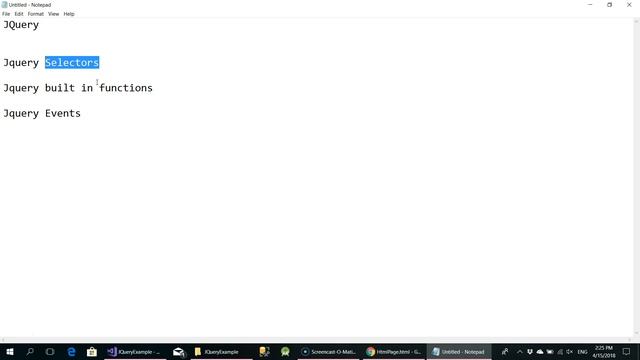The image size is (640, 360).
Task: Click the 'Jquery Events' line
Action: point(42,113)
